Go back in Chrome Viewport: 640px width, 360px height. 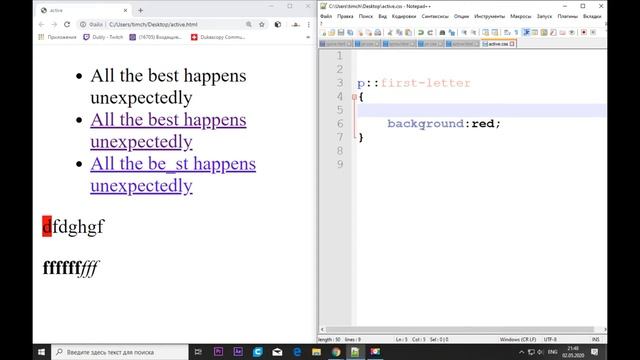(x=41, y=24)
